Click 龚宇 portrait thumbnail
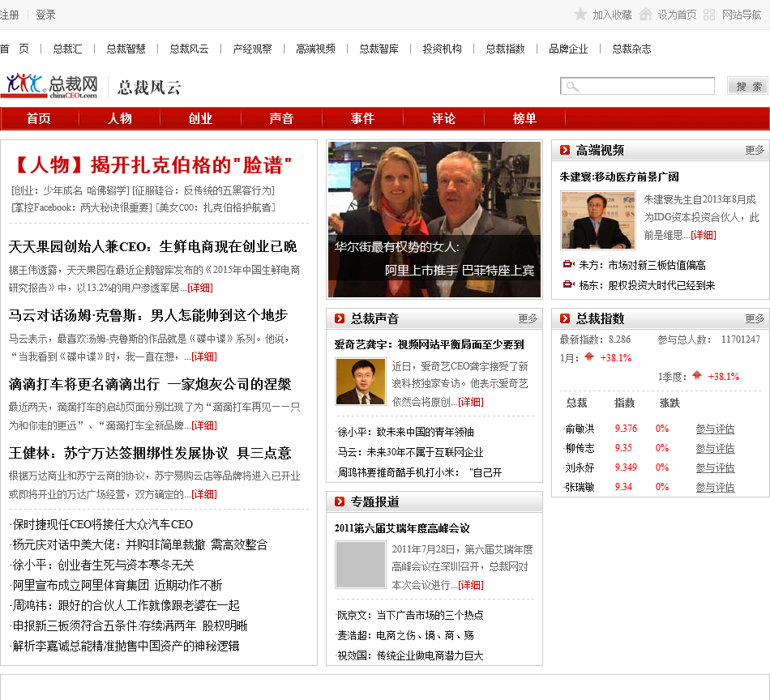This screenshot has height=700, width=770. [x=361, y=382]
